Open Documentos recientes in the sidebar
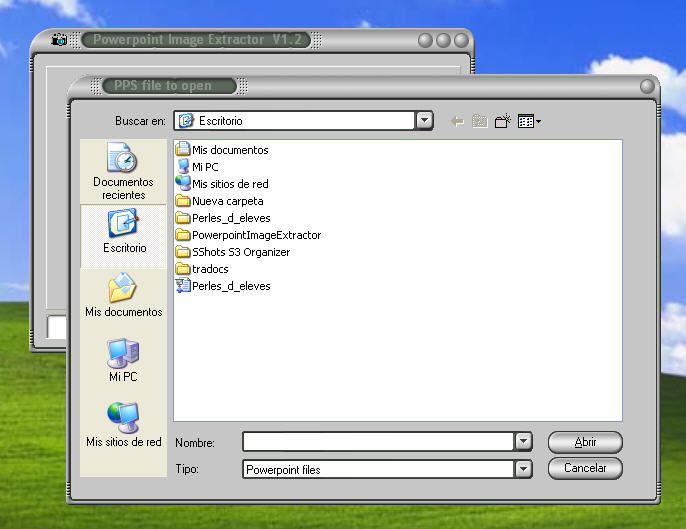Screen dimensions: 686x529 coord(123,170)
